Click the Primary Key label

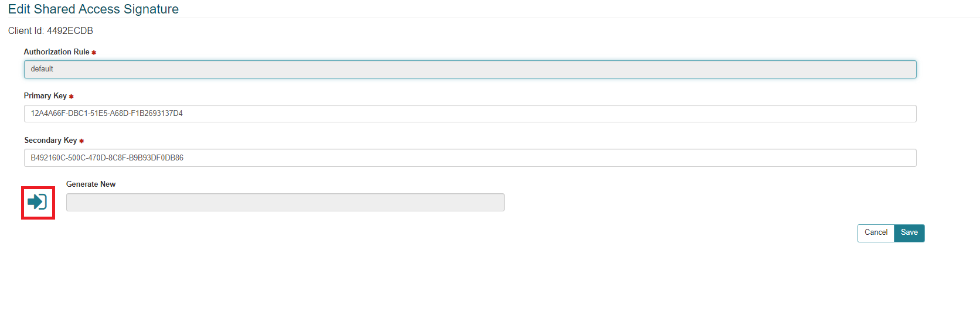click(x=45, y=96)
